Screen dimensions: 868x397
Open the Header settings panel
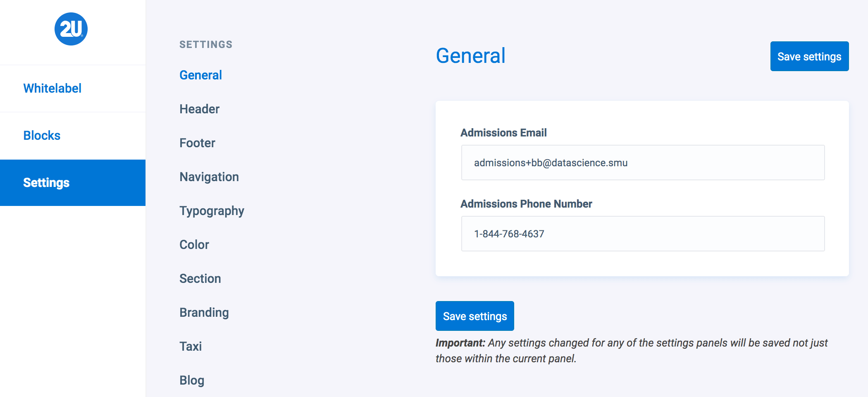[199, 109]
